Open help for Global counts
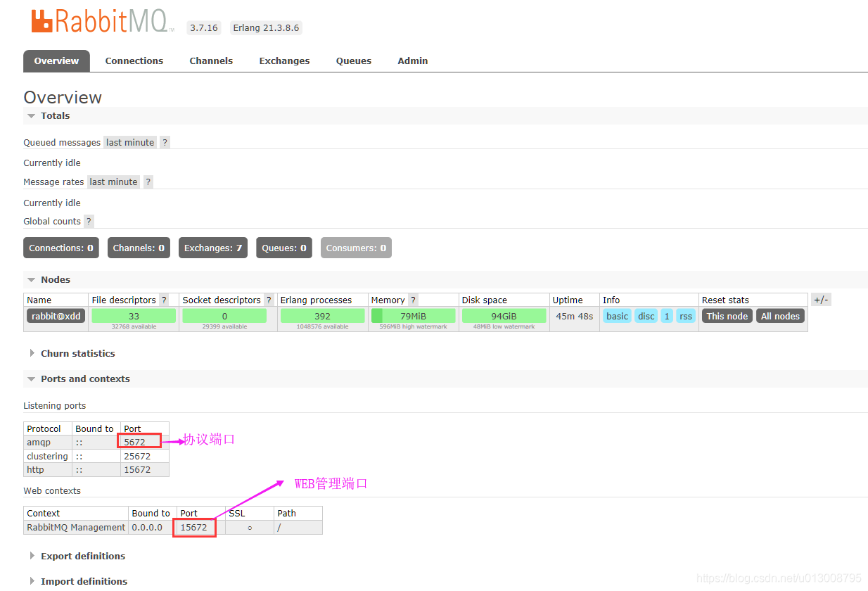 tap(89, 221)
